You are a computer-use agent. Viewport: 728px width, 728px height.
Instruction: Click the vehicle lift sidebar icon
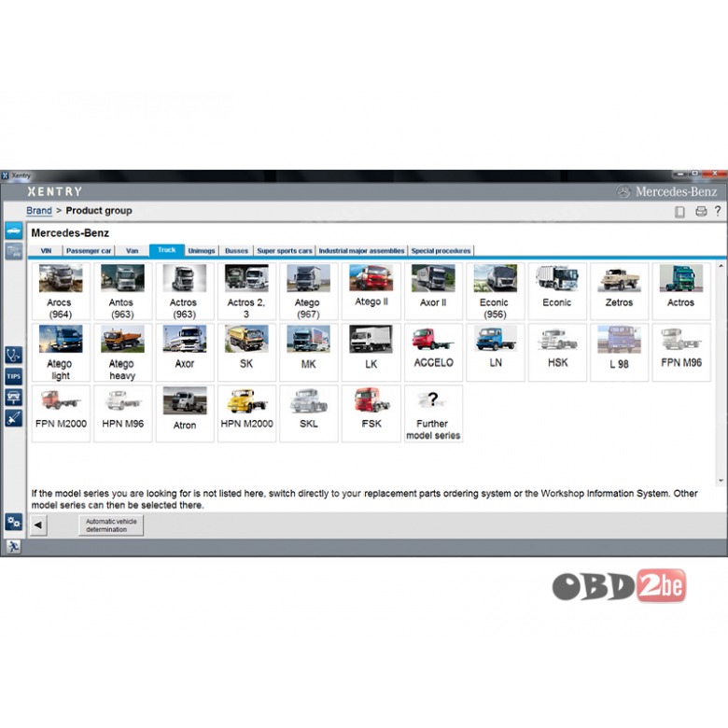tap(14, 397)
